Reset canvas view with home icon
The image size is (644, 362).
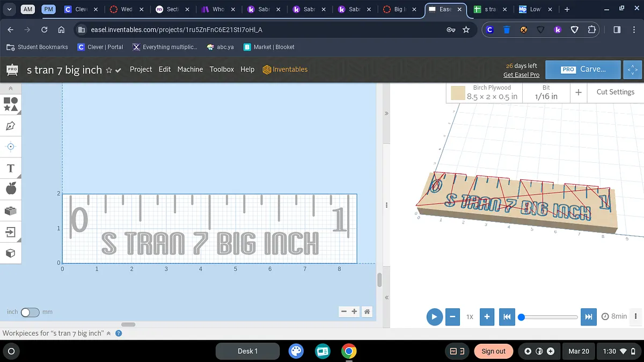(367, 312)
